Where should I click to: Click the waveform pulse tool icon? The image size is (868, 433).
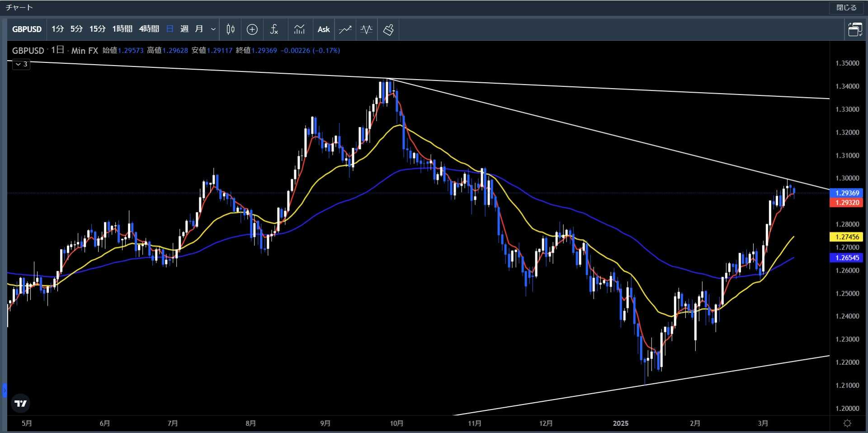[367, 29]
